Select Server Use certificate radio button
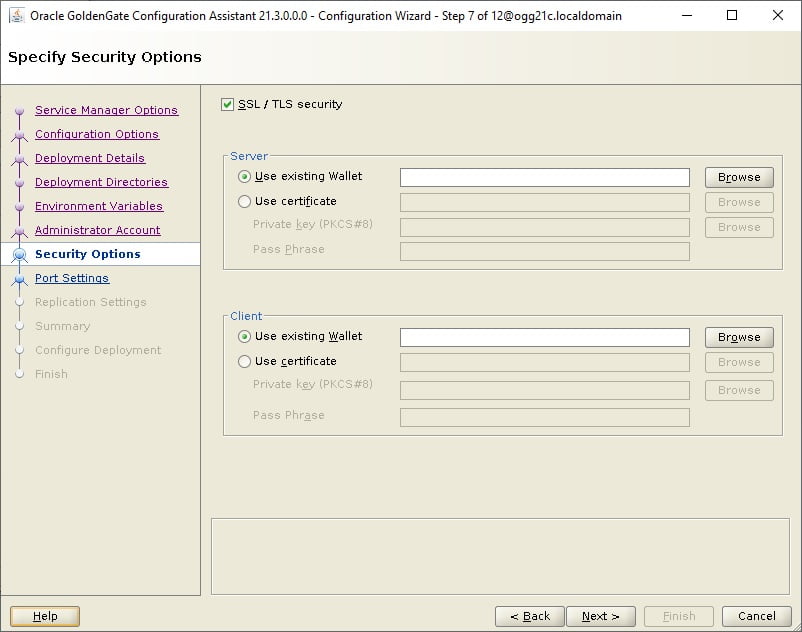 coord(244,201)
